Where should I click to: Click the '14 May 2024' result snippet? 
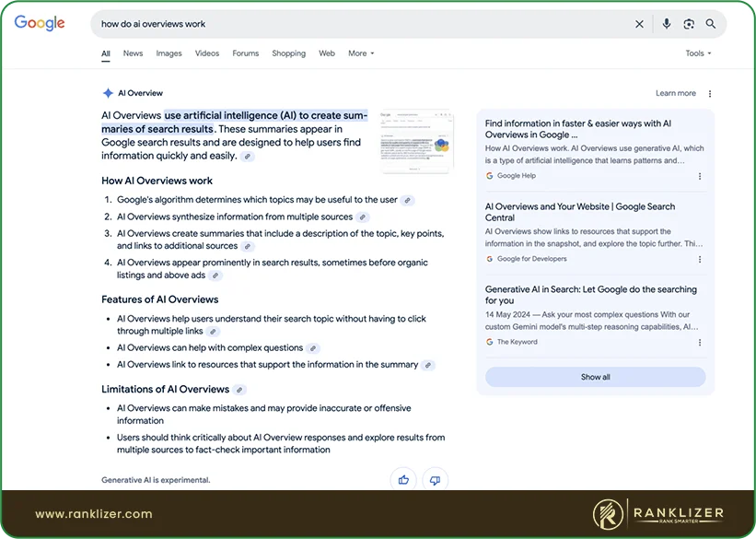point(591,321)
